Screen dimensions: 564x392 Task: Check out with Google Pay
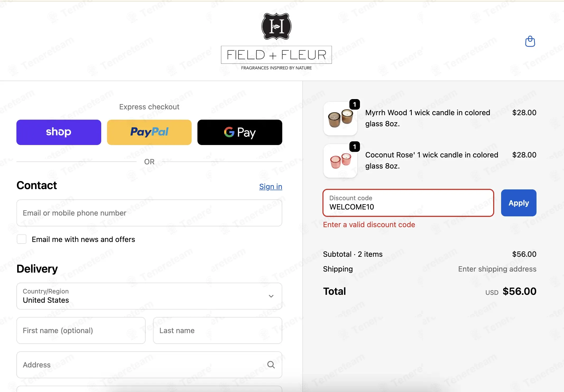click(240, 132)
